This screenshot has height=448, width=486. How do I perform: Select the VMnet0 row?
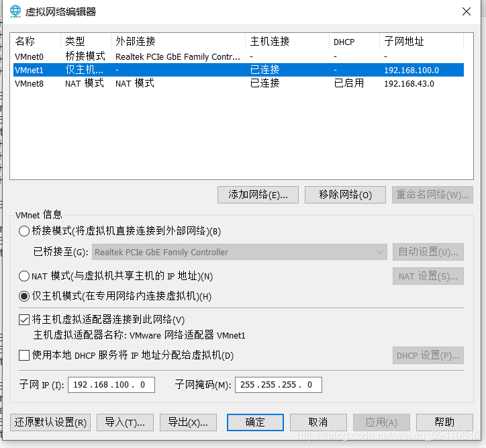pos(238,56)
